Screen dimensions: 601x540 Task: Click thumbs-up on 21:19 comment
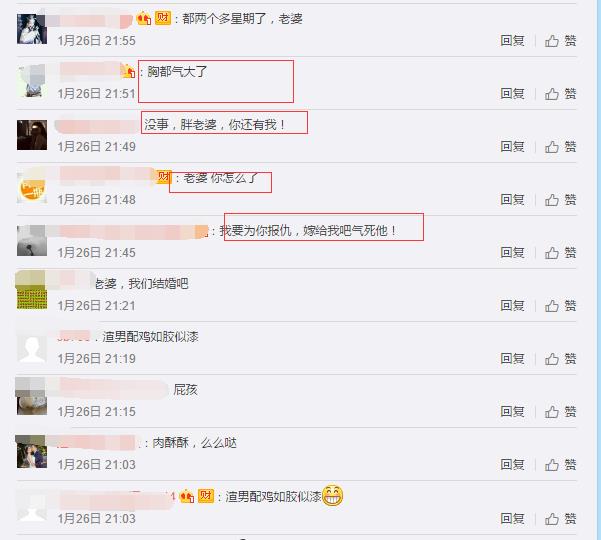tap(552, 359)
